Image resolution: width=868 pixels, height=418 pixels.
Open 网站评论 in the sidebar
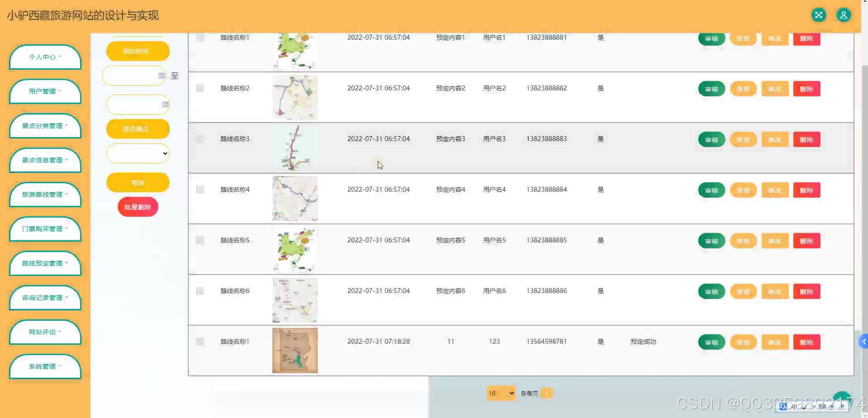(45, 332)
